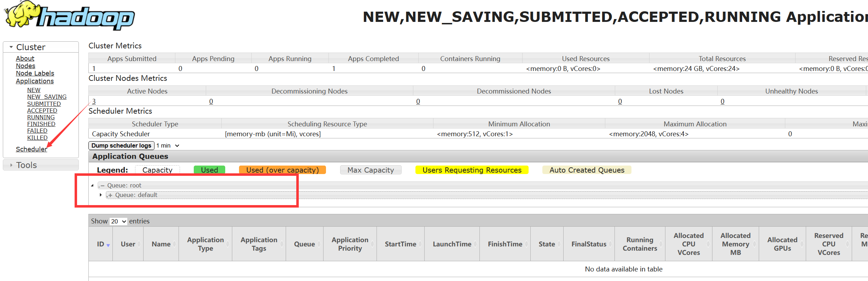
Task: Filter applications by FAILED state
Action: click(37, 131)
